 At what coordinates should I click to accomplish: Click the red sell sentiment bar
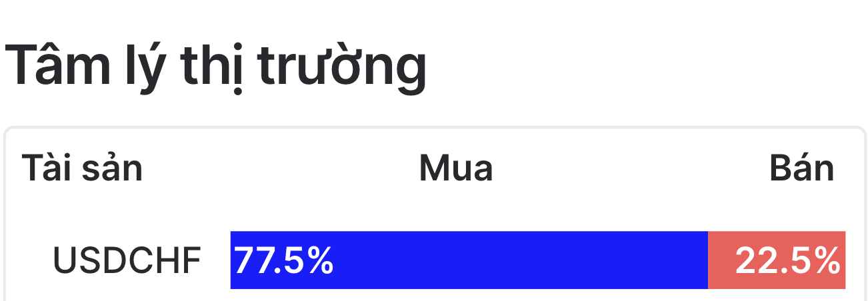tap(777, 260)
